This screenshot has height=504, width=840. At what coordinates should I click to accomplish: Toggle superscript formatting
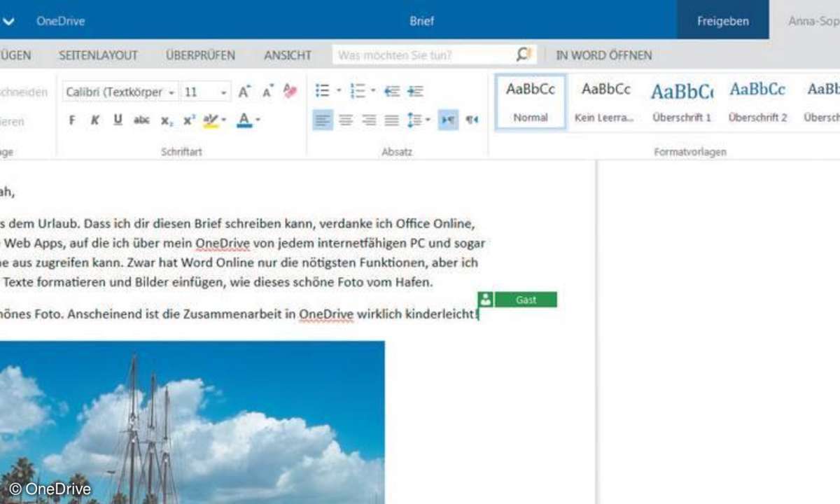[189, 120]
